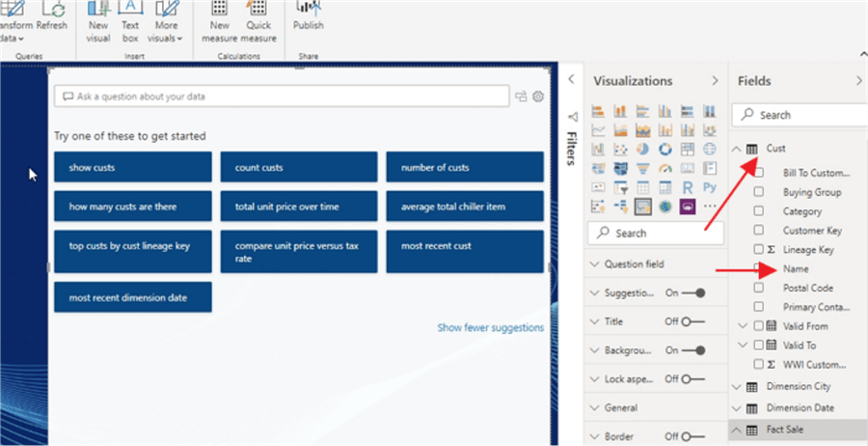
Task: Expand the Question field section
Action: coord(594,265)
